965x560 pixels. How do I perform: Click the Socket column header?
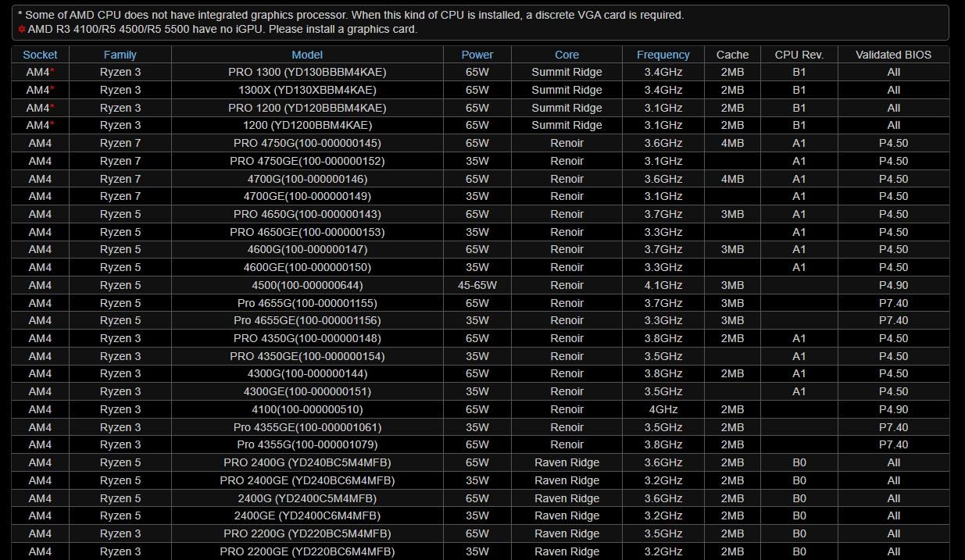40,55
